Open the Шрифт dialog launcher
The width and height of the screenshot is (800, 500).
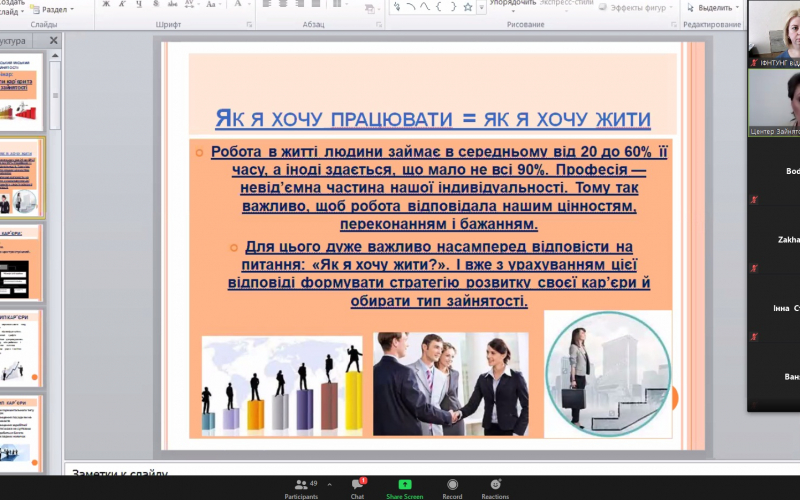(249, 24)
